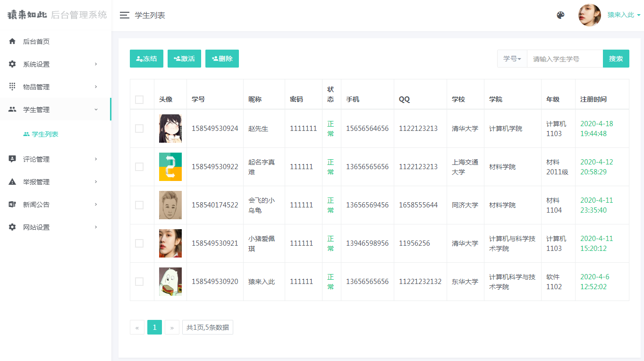Click the people icon beside 学生管理
Image resolution: width=644 pixels, height=361 pixels.
tap(12, 110)
